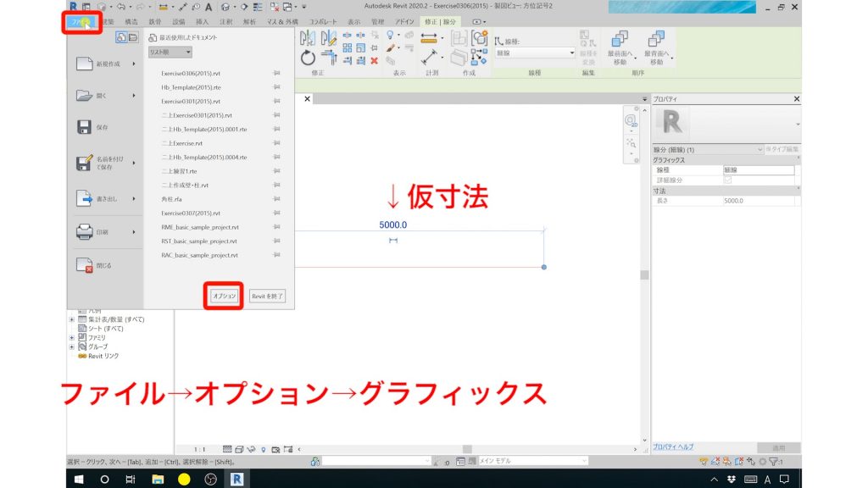
Task: Click the Revit を終了 button
Action: tap(267, 297)
